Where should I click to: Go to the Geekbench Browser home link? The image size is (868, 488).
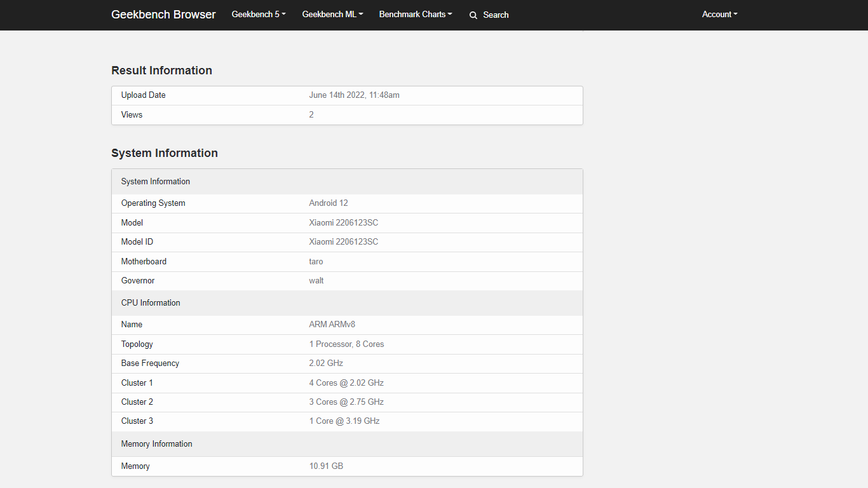pyautogui.click(x=163, y=15)
